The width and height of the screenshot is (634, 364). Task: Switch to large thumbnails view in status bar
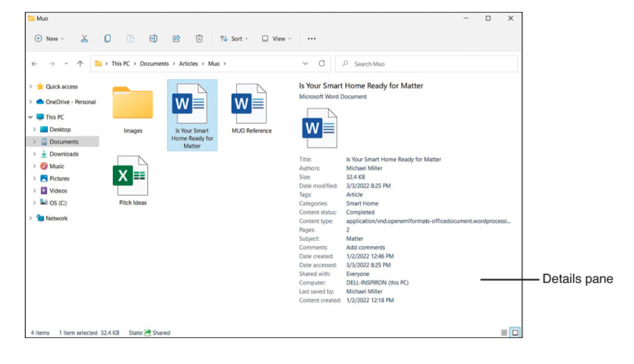pyautogui.click(x=515, y=333)
